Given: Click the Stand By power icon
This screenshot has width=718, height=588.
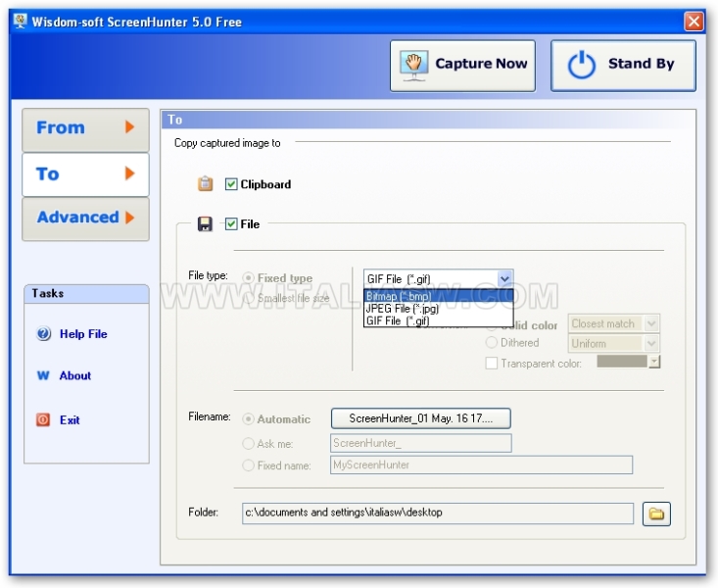Looking at the screenshot, I should click(582, 65).
